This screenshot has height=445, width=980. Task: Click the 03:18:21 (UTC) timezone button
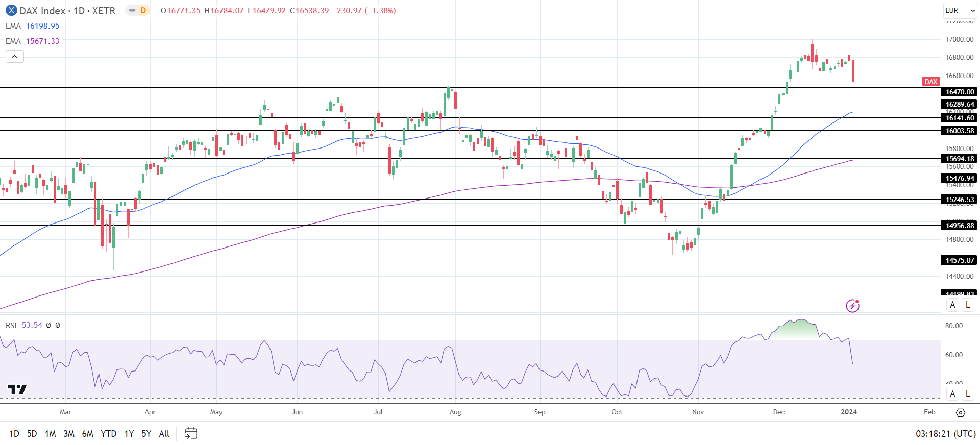946,434
